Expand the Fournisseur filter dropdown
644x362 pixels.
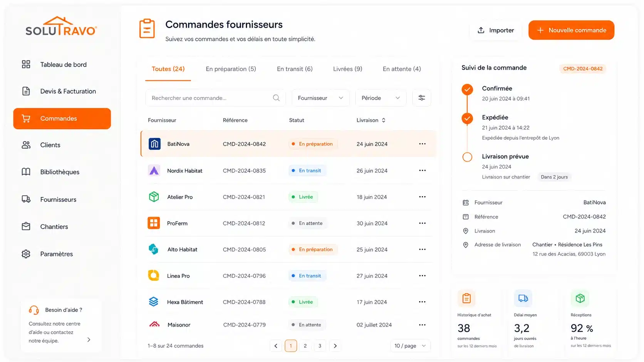click(x=320, y=98)
